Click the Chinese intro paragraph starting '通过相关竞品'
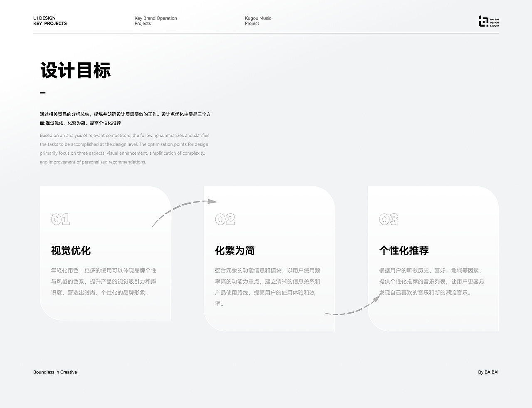This screenshot has height=408, width=532. tap(125, 119)
